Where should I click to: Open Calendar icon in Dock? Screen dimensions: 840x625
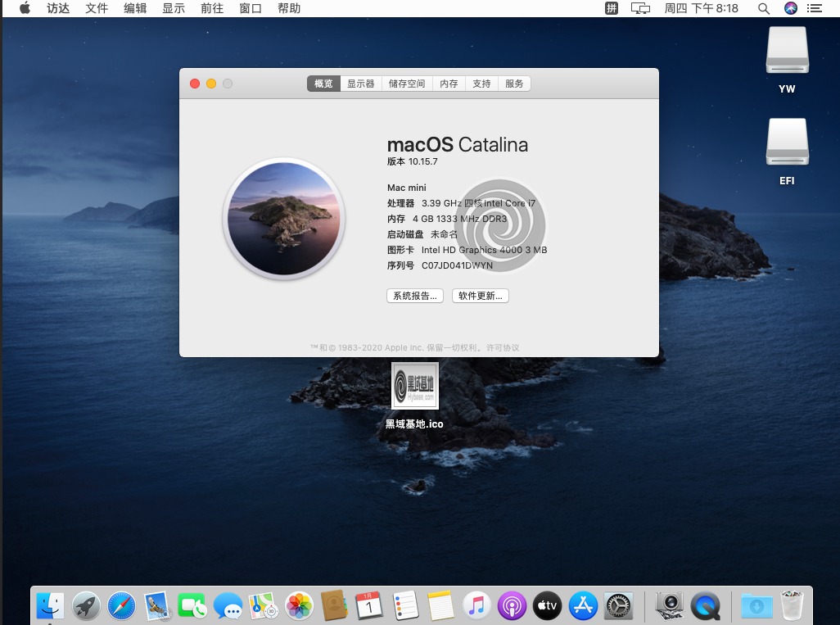pos(369,606)
